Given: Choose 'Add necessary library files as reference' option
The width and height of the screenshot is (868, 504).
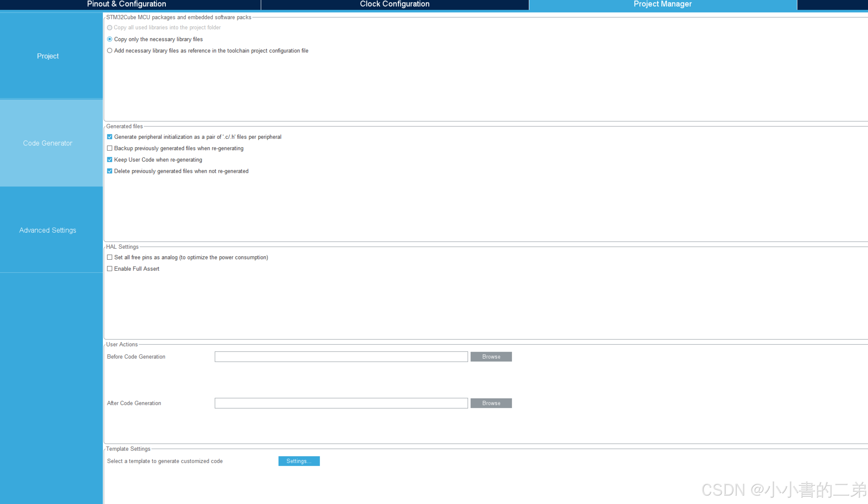Looking at the screenshot, I should [109, 51].
